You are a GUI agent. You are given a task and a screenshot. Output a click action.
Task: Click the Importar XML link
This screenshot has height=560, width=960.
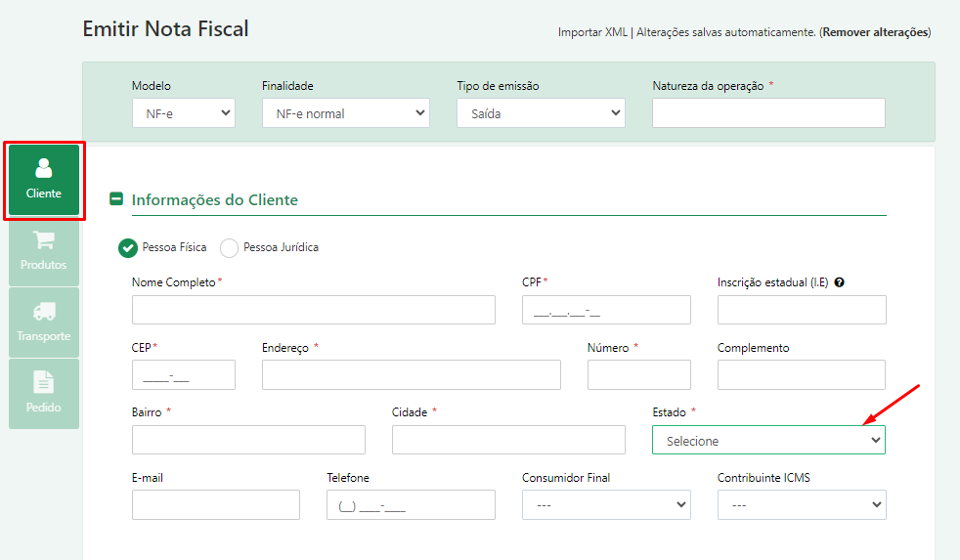pos(592,32)
